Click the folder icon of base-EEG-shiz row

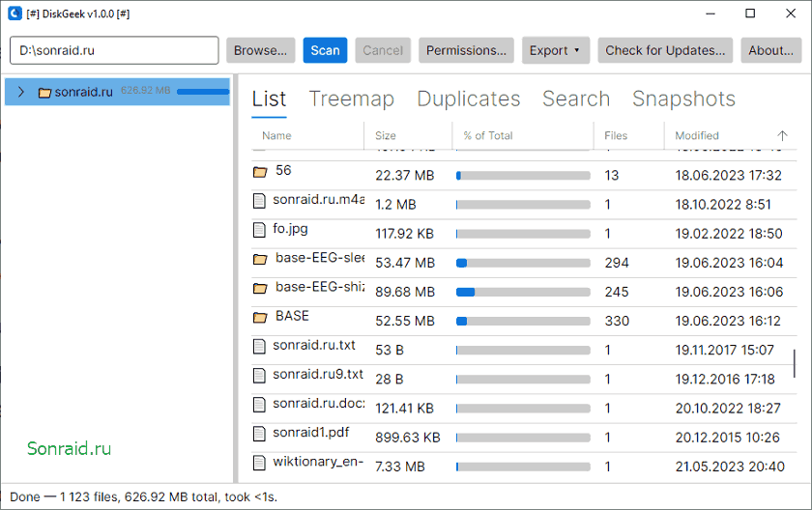point(260,288)
